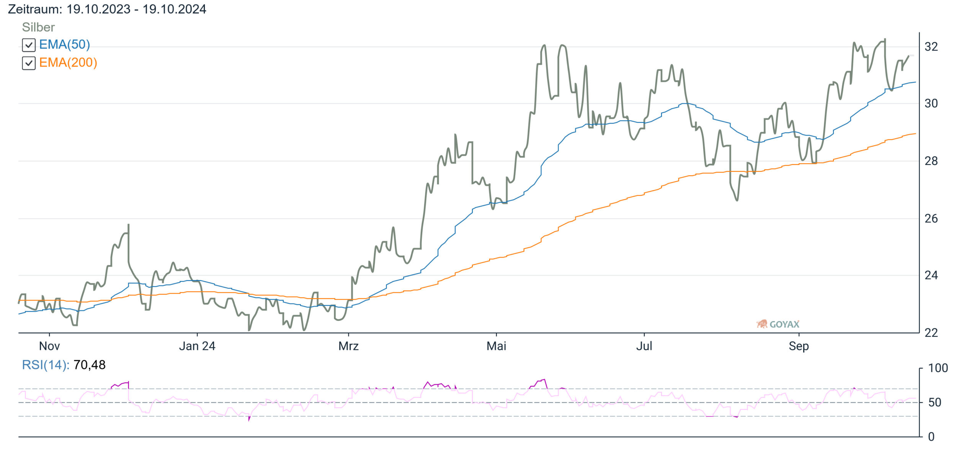Click the RSI value 70,48

[x=89, y=365]
